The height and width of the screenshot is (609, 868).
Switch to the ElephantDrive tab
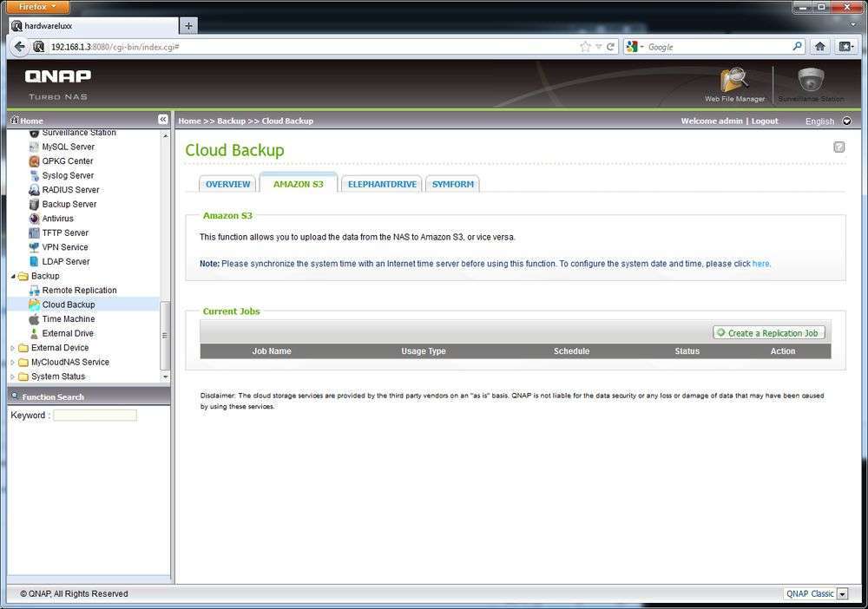click(x=382, y=184)
